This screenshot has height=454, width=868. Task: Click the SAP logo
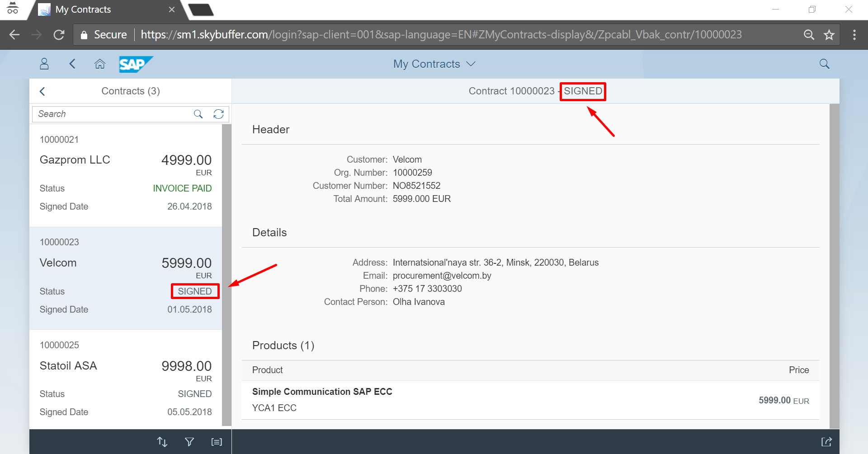[136, 64]
